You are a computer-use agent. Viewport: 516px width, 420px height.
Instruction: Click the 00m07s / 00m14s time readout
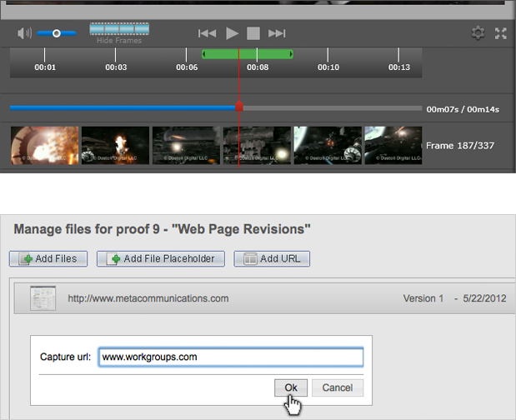463,109
